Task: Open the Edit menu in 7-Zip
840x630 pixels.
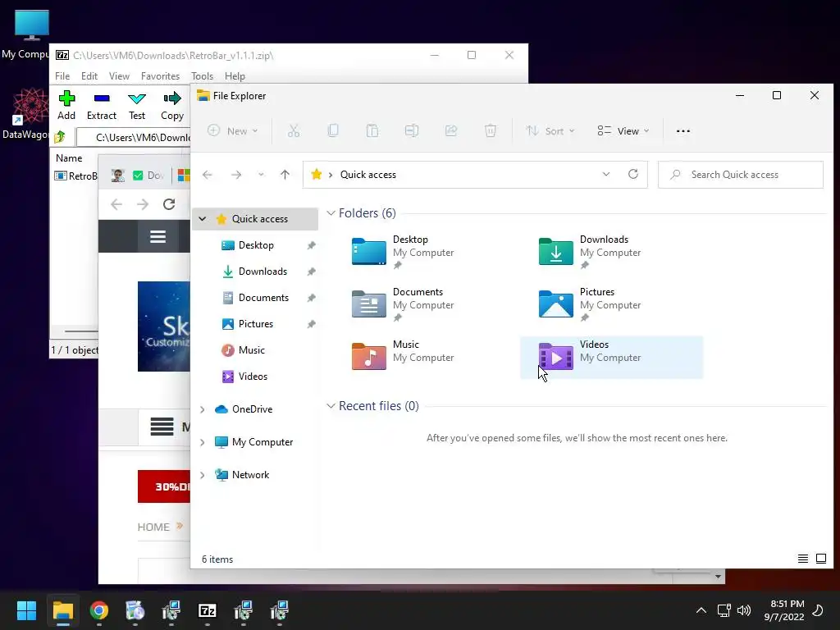Action: [89, 76]
